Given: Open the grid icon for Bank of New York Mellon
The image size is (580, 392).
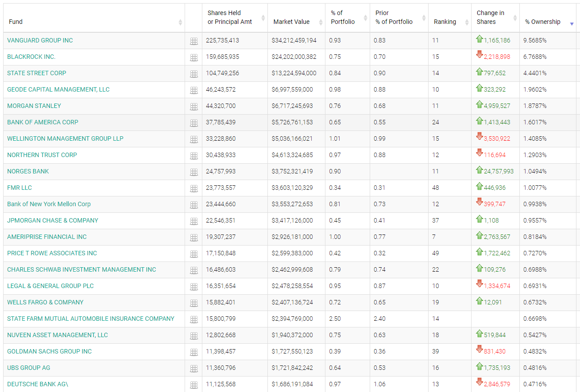Looking at the screenshot, I should click(193, 205).
